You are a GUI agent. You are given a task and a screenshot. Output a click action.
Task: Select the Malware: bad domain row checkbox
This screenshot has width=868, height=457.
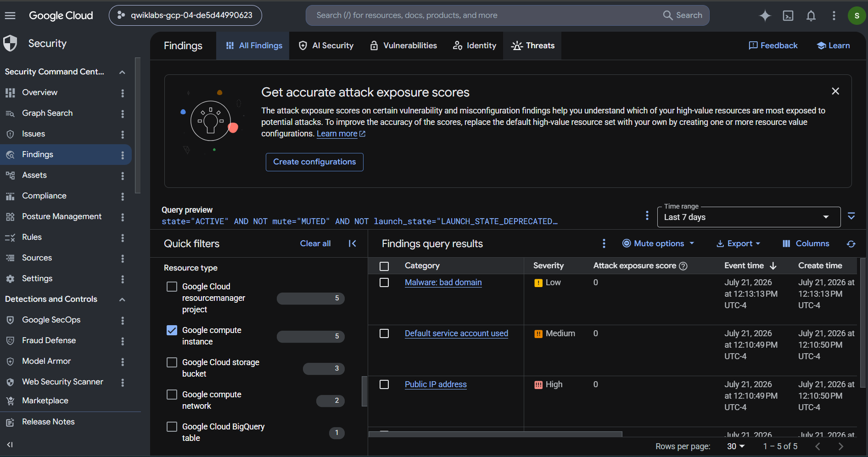[x=384, y=282]
